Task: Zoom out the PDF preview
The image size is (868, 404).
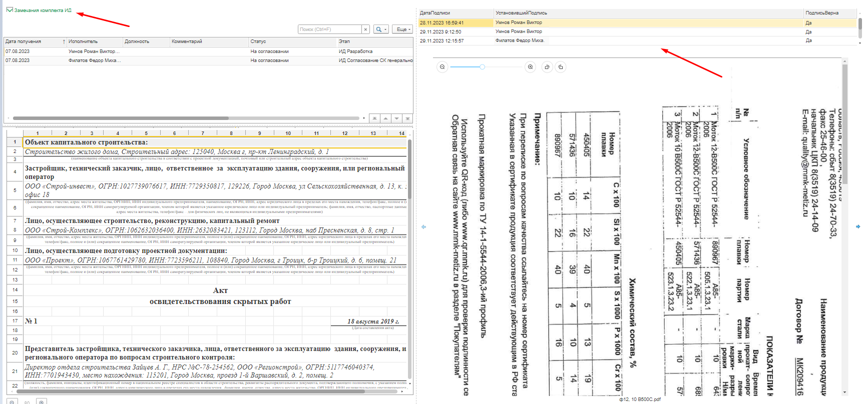Action: click(x=442, y=67)
